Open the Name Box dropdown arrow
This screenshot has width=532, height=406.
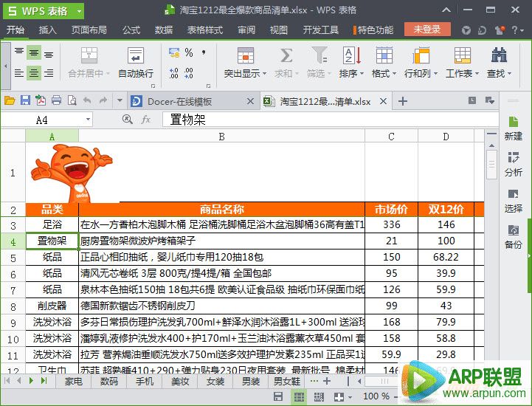coord(88,120)
